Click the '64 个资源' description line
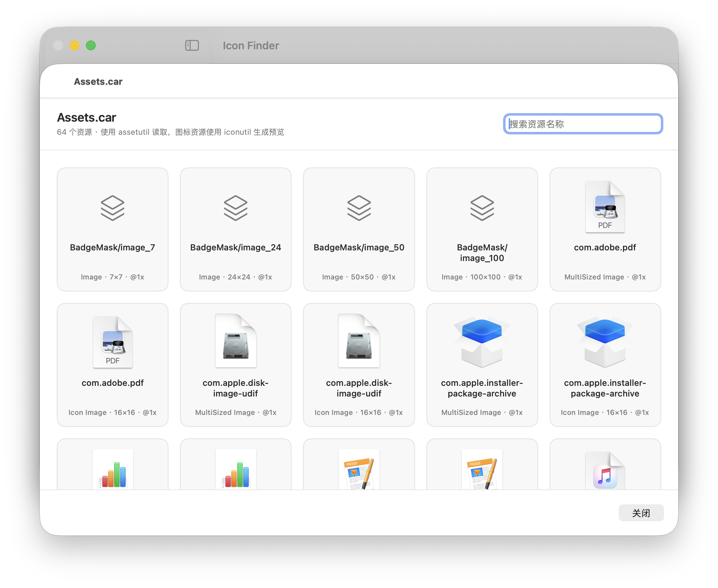Viewport: 718px width, 588px height. point(170,132)
